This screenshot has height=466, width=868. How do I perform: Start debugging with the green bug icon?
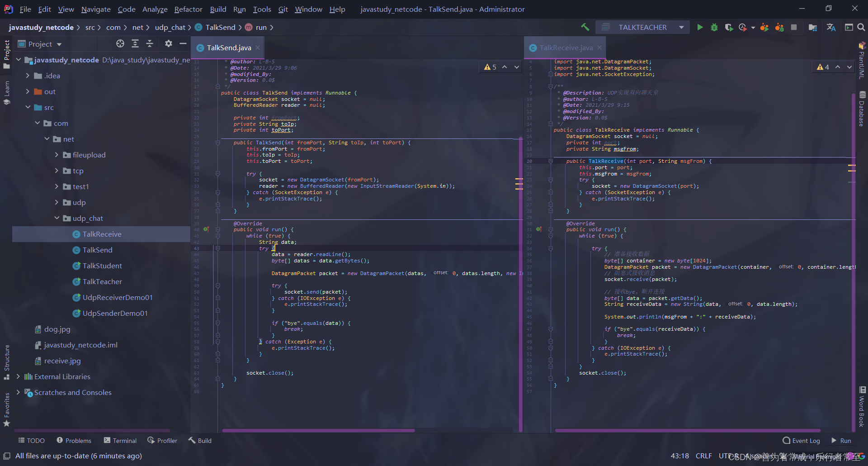[x=714, y=28]
